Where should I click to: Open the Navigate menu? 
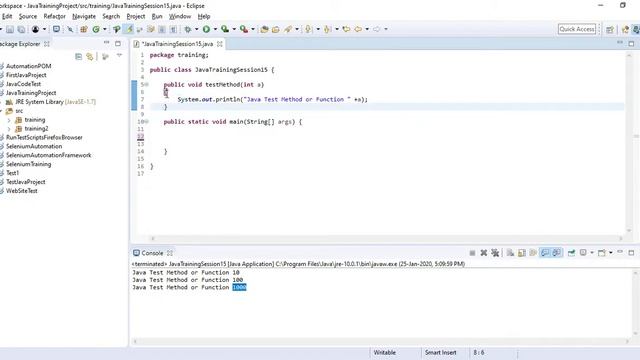click(x=84, y=16)
